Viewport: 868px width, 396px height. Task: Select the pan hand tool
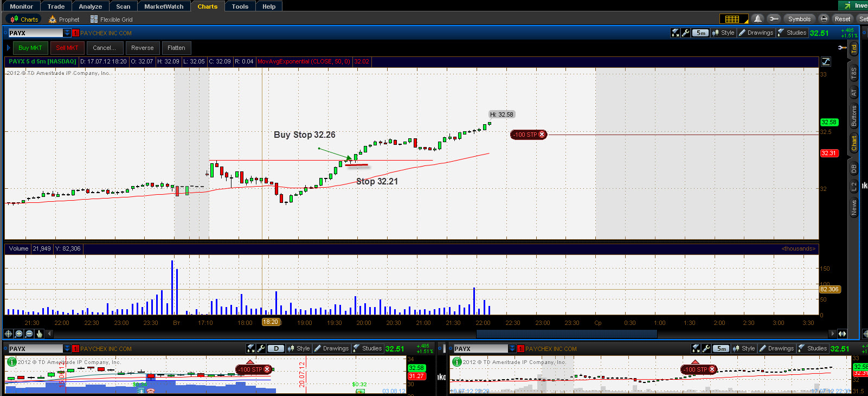coord(39,334)
